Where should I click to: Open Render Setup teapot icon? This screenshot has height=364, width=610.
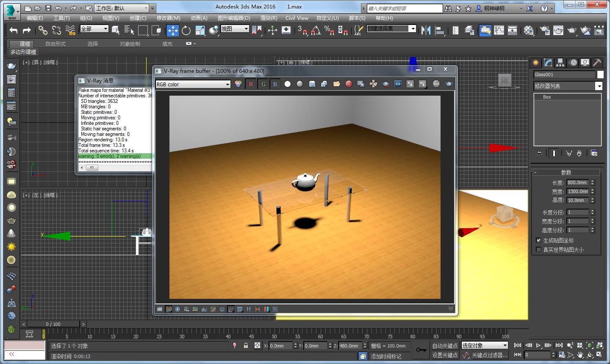(545, 30)
